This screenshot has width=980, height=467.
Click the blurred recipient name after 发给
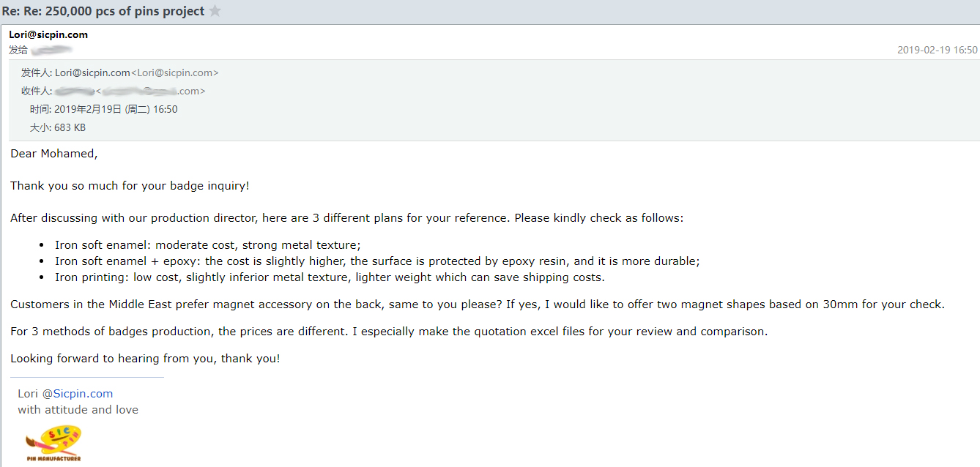(52, 50)
